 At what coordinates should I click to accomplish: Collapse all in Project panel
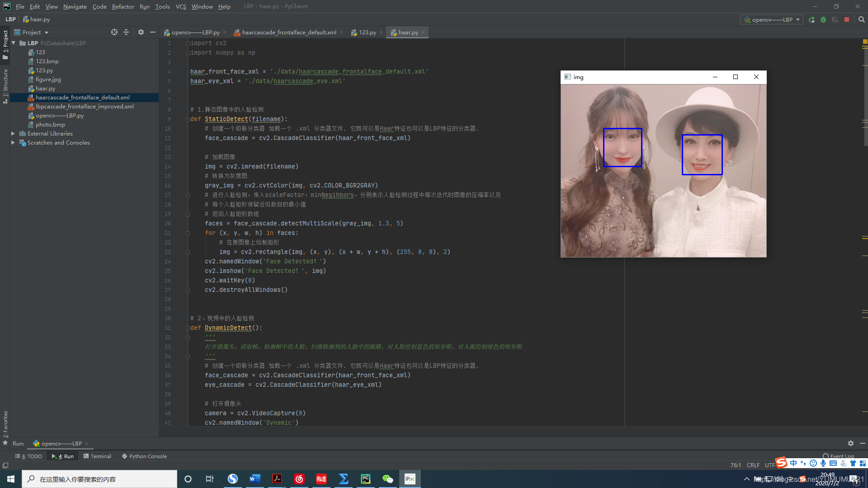click(126, 32)
